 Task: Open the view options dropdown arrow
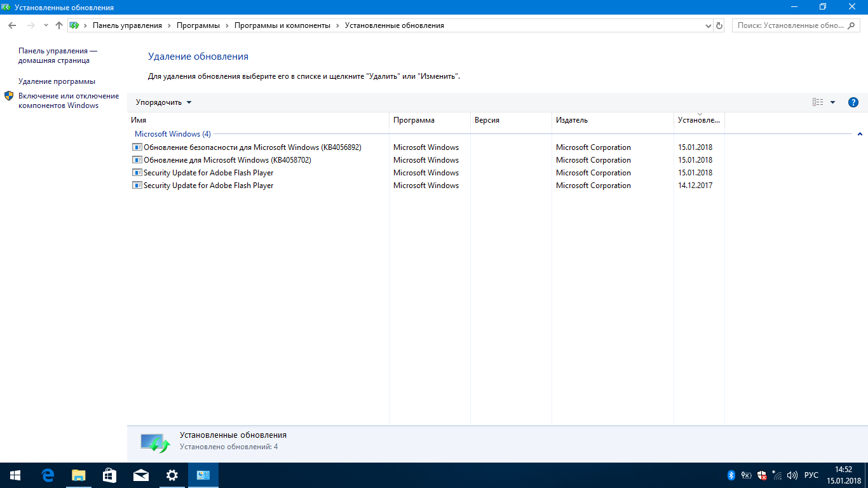coord(832,102)
